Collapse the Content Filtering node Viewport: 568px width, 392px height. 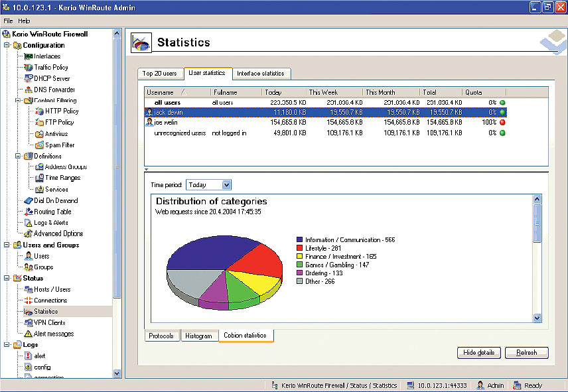(17, 101)
